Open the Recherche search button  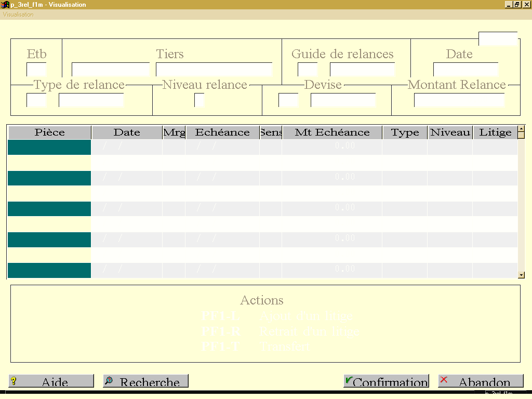pos(145,381)
